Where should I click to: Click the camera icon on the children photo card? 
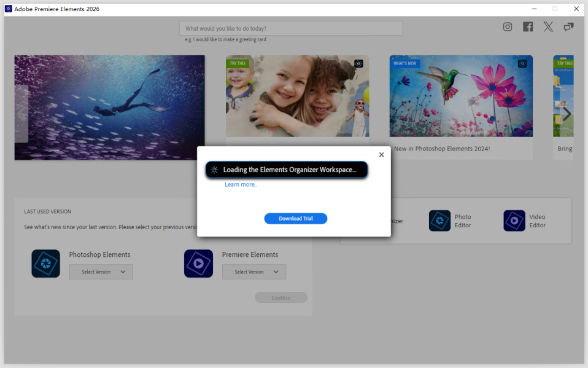pos(358,63)
